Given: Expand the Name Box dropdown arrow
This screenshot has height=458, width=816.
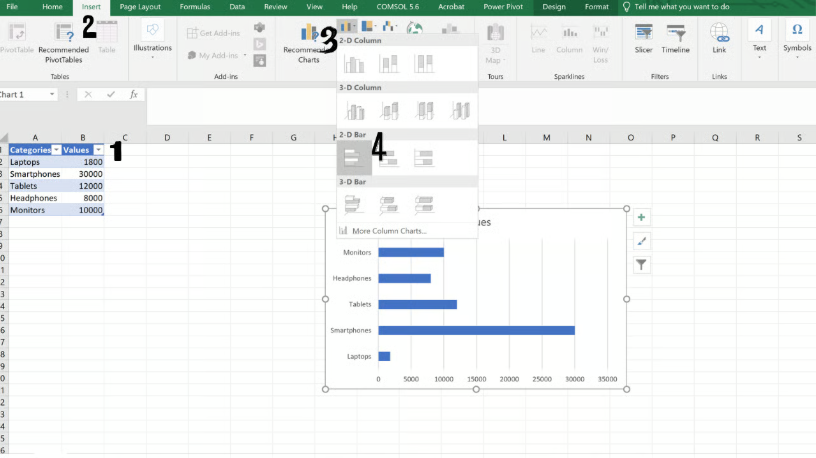Looking at the screenshot, I should click(52, 94).
